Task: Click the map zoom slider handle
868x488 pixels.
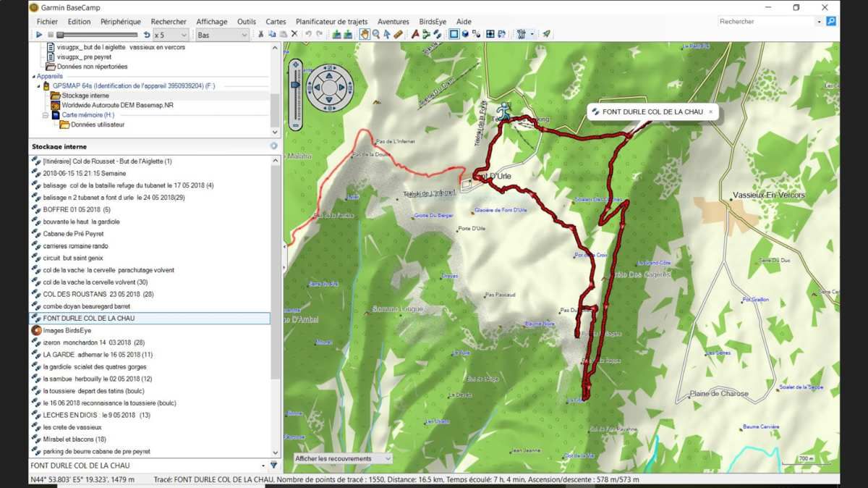Action: pyautogui.click(x=295, y=84)
